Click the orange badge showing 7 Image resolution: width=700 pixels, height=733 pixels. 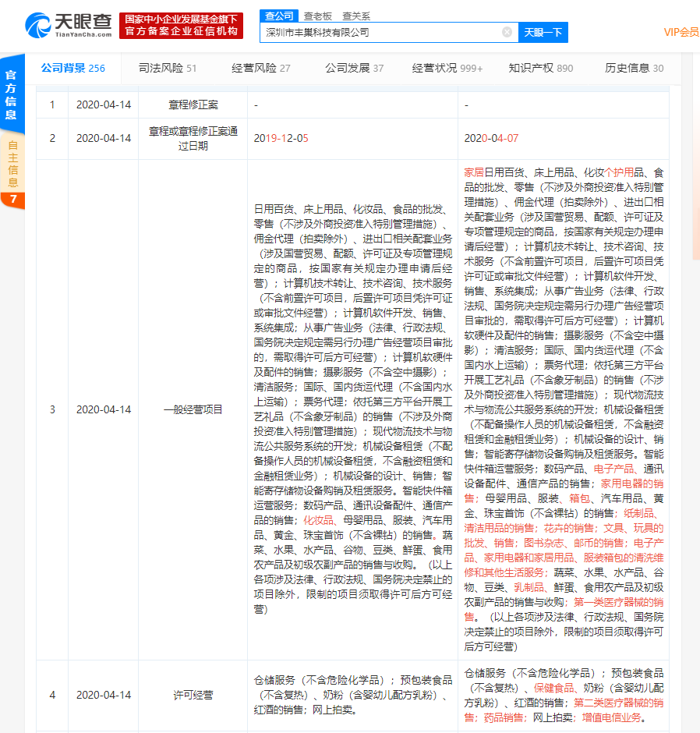tap(12, 200)
